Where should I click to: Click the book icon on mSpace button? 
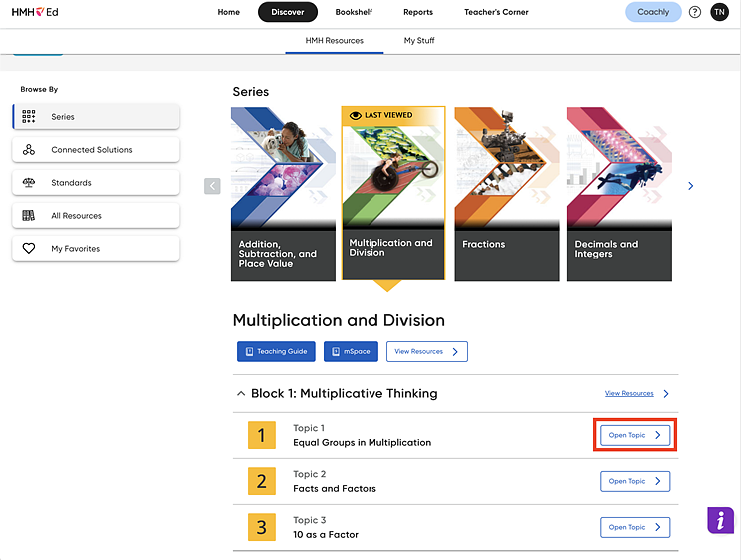[x=336, y=351]
